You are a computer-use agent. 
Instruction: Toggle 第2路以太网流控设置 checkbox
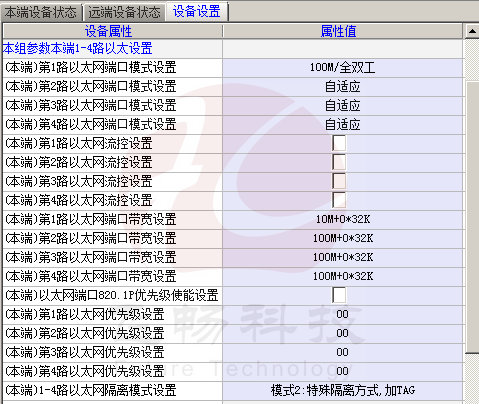coord(339,162)
